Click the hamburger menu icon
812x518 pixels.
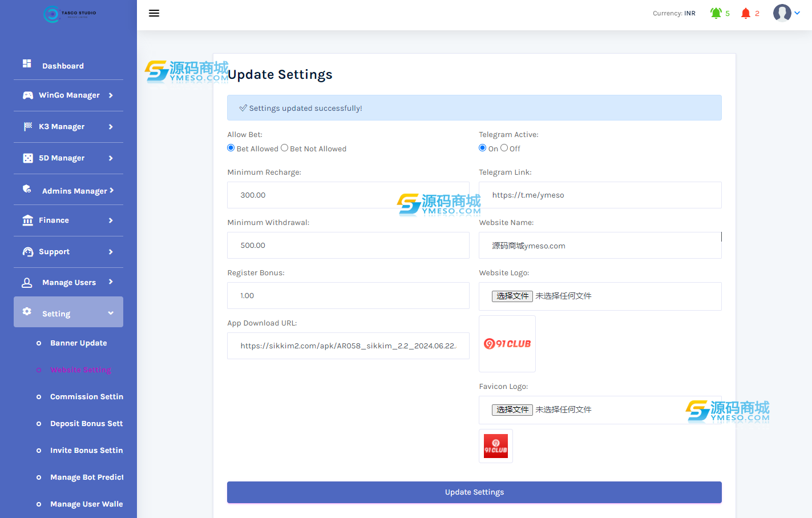154,13
